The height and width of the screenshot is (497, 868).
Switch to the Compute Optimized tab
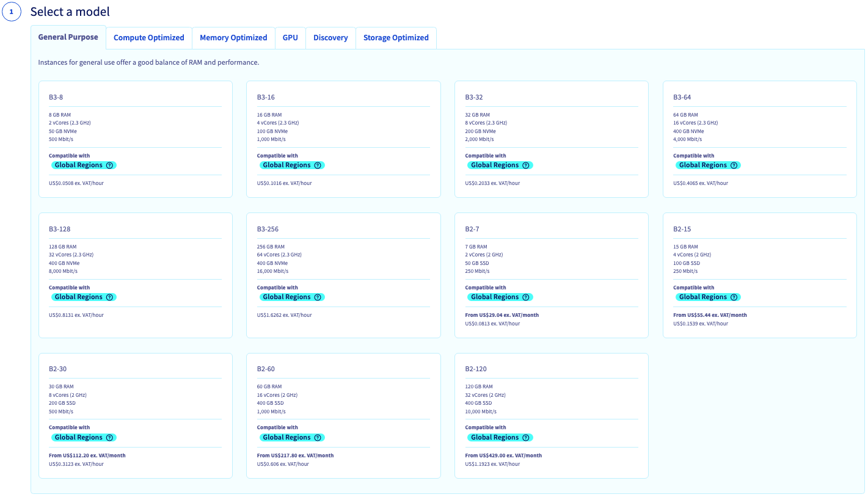(148, 37)
